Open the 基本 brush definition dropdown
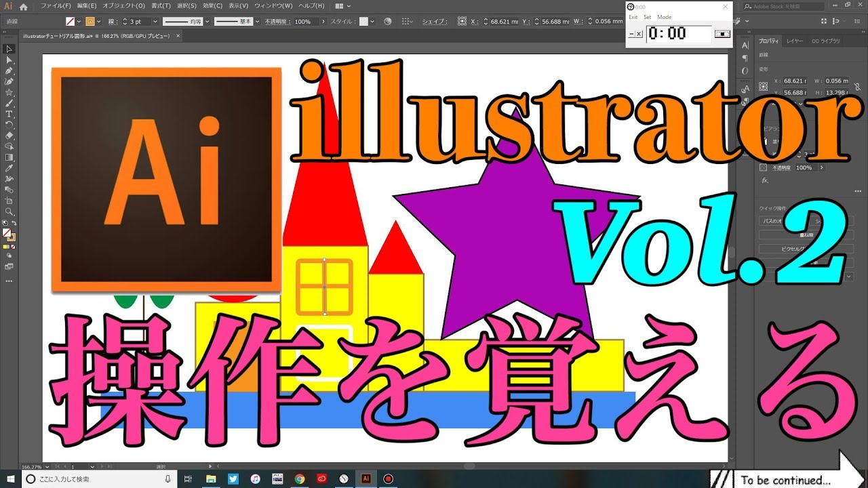868x488 pixels. pos(258,22)
